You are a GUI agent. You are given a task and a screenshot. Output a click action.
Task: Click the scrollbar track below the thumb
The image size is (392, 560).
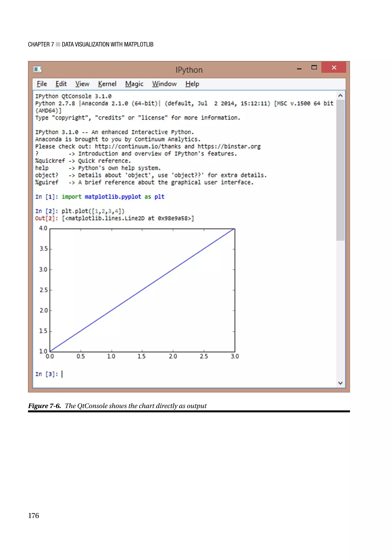point(340,310)
